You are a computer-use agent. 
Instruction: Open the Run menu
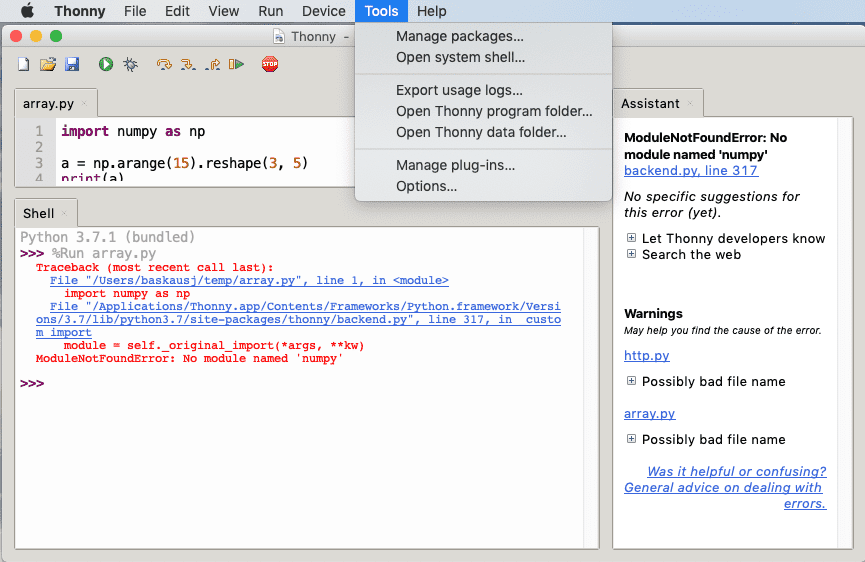270,11
